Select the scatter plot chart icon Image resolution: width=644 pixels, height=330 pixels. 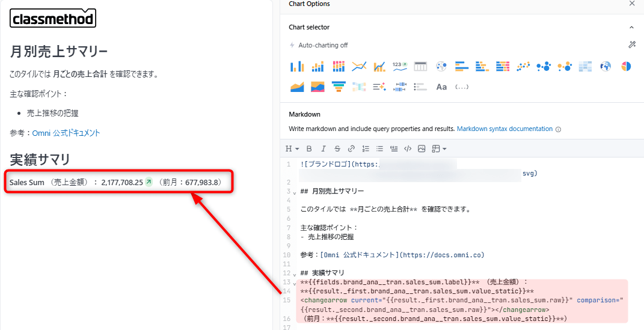(523, 66)
